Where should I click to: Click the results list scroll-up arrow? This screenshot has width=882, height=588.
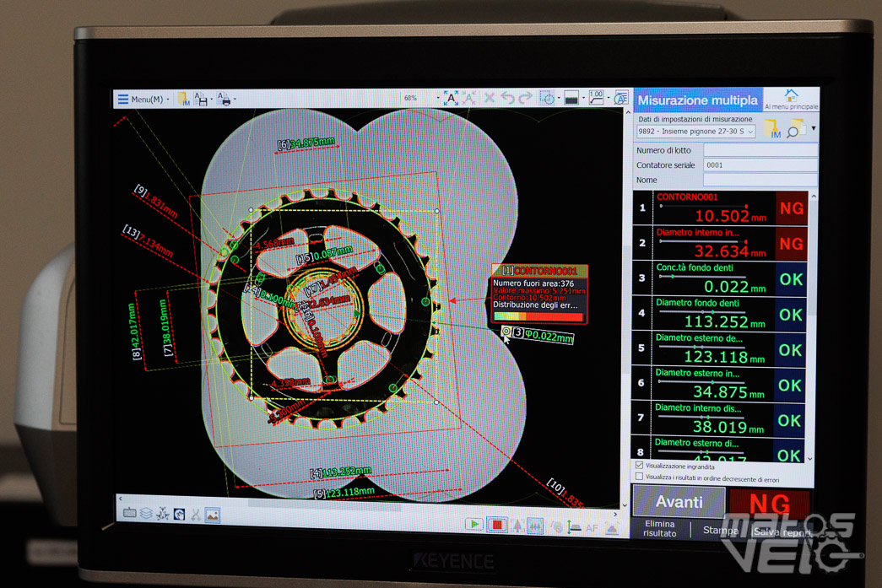click(x=814, y=197)
